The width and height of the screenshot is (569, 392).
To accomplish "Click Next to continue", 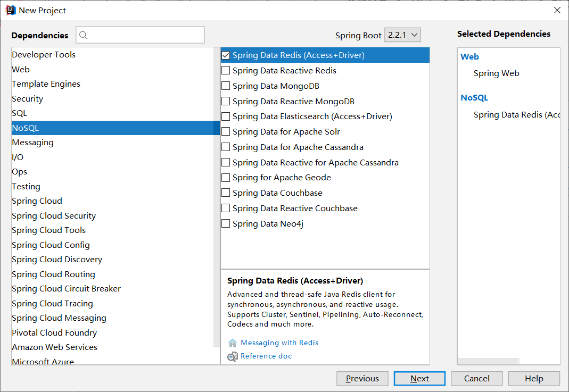I will tap(419, 379).
